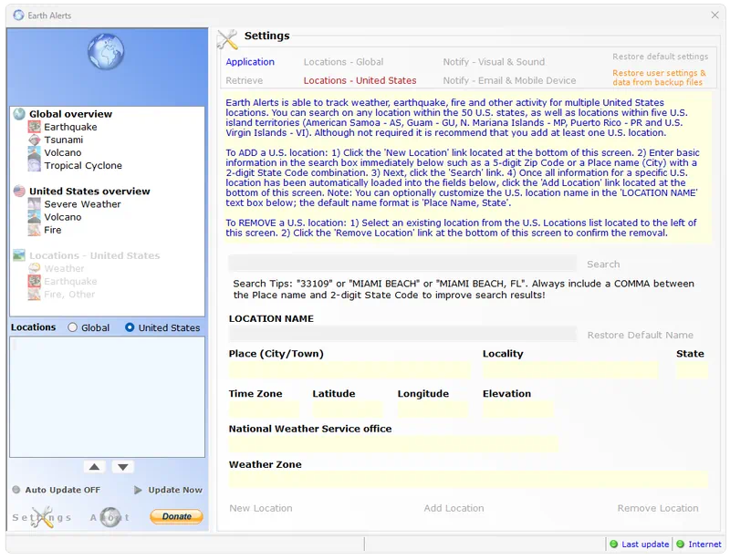Open the Locations - Global tab
The height and width of the screenshot is (560, 730).
(x=344, y=62)
